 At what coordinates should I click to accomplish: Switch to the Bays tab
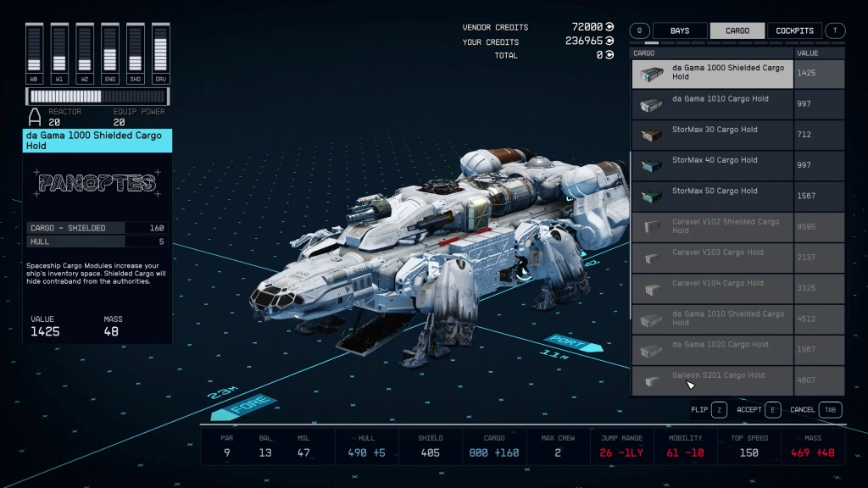(x=680, y=31)
